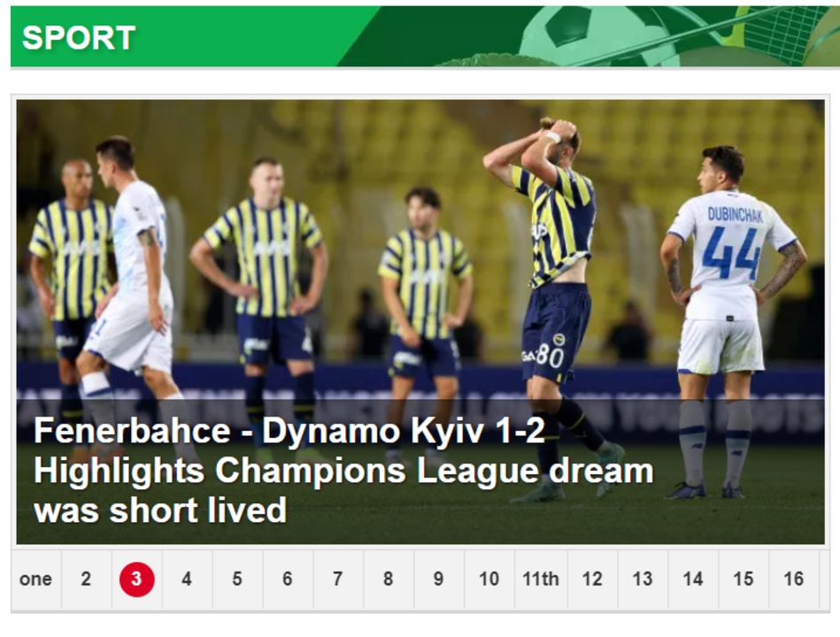Open the Fenerbahce - Dynamo Kyiv headline
The image size is (840, 637).
tap(343, 470)
